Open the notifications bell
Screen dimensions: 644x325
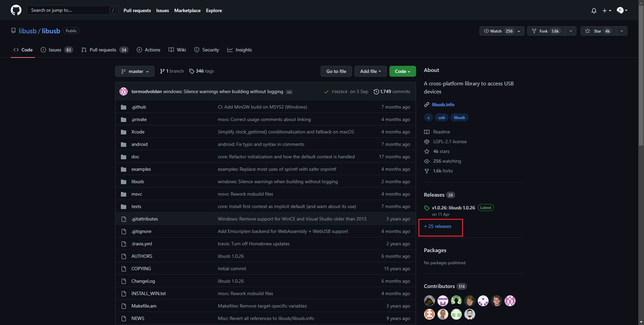click(x=594, y=11)
